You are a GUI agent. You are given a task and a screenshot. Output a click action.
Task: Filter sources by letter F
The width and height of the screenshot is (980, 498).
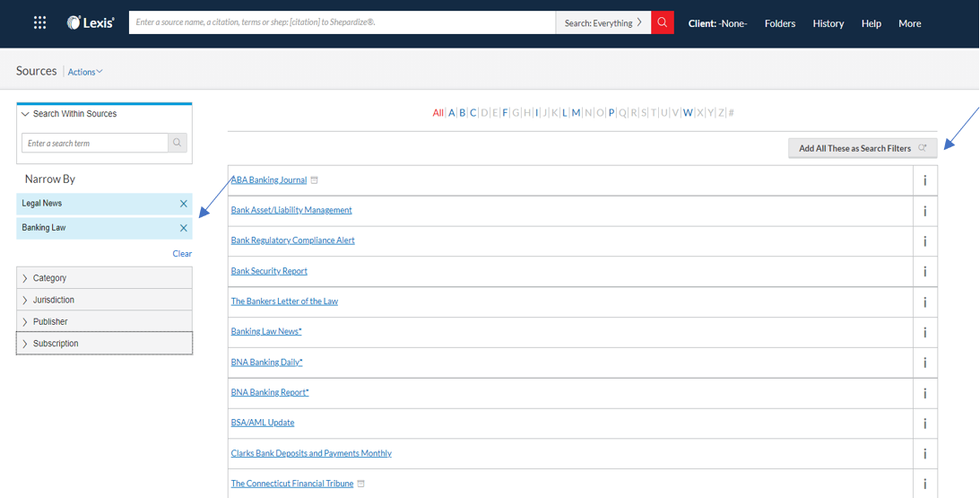(505, 113)
